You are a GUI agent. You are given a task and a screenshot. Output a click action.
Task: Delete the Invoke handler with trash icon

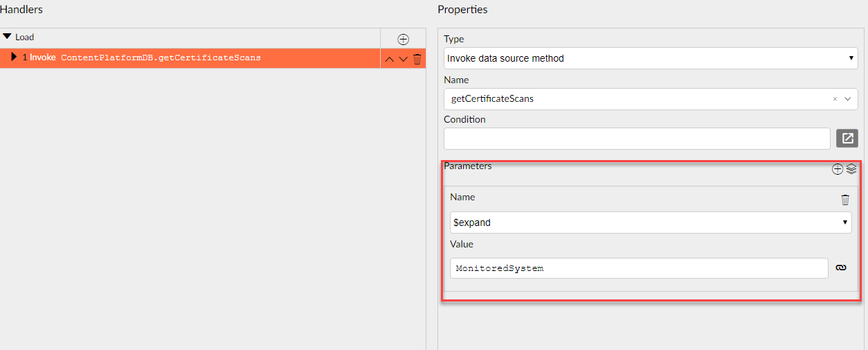pyautogui.click(x=417, y=59)
